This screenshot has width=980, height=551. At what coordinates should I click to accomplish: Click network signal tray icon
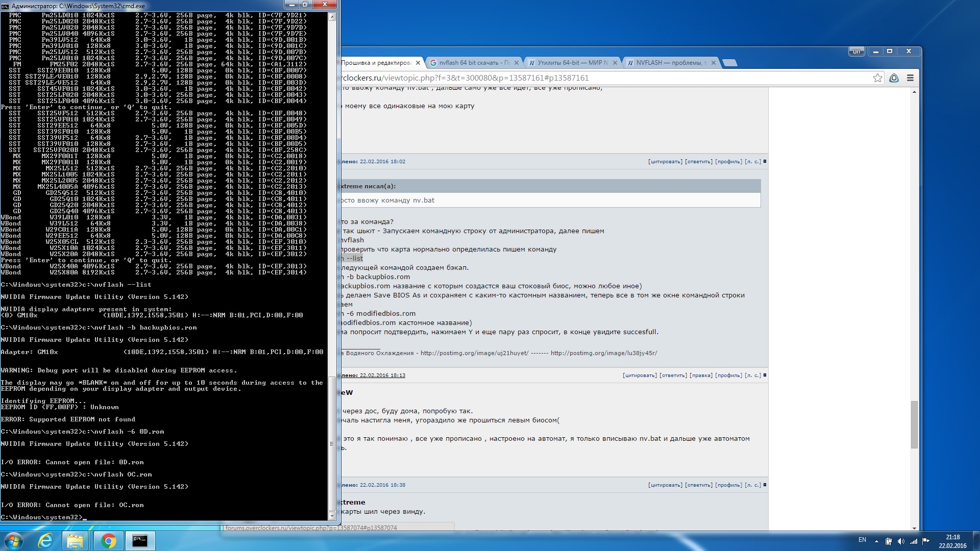[913, 541]
